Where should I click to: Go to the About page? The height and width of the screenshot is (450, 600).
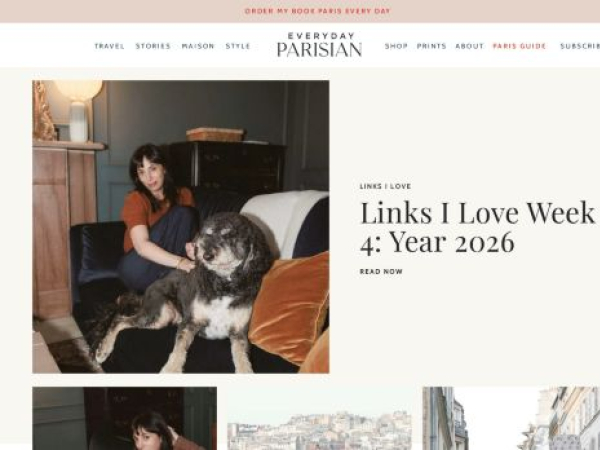pos(470,46)
